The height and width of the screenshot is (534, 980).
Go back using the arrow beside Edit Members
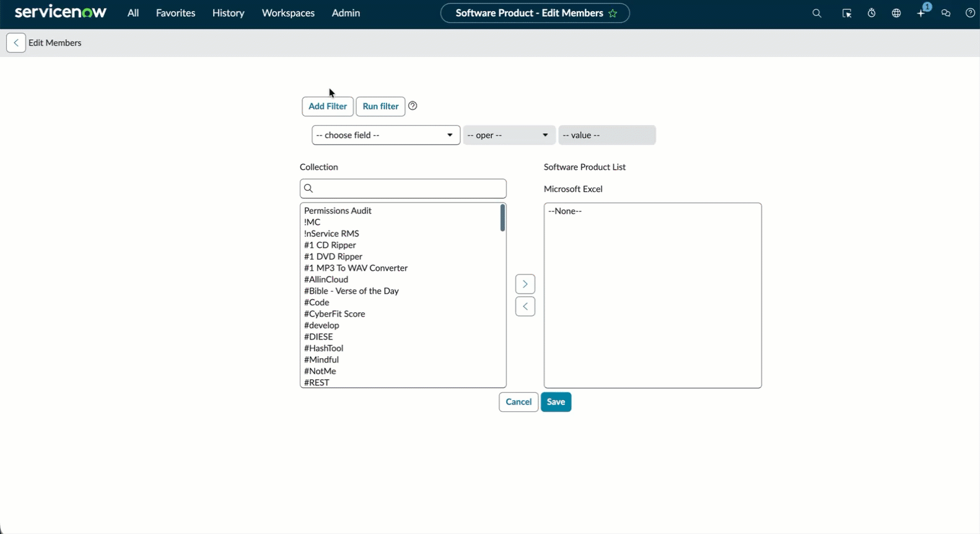pyautogui.click(x=16, y=43)
